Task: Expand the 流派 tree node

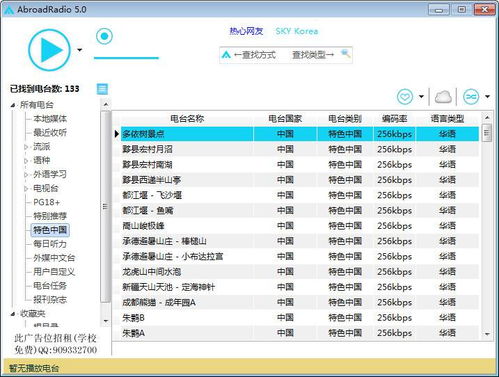Action: click(x=26, y=147)
